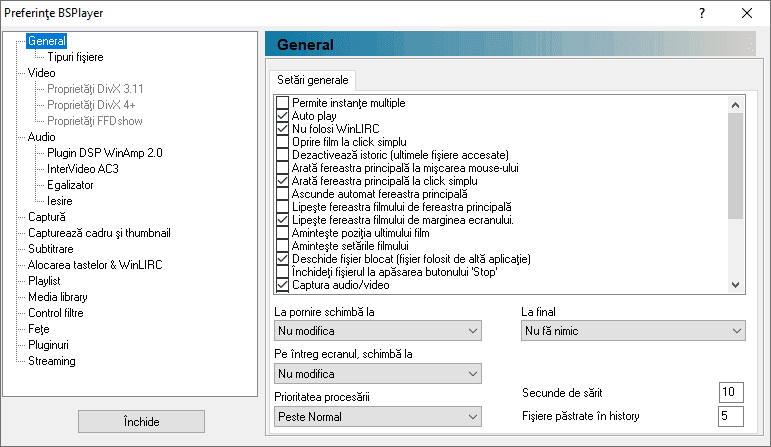Check Dezactivează istoric option
The height and width of the screenshot is (447, 771).
tap(282, 155)
